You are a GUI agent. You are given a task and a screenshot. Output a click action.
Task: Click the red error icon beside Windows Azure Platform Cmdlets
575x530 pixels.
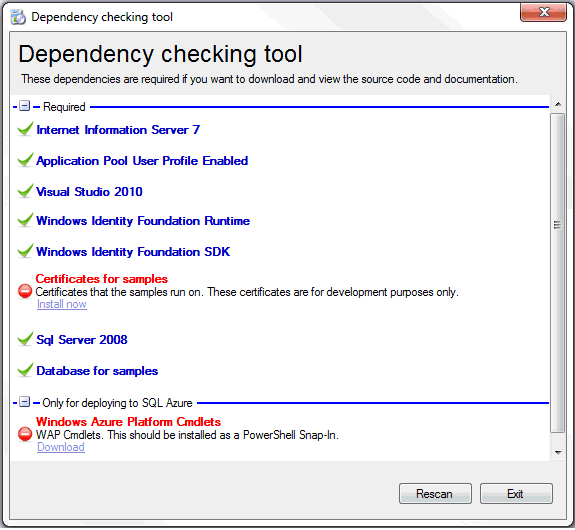pos(25,434)
